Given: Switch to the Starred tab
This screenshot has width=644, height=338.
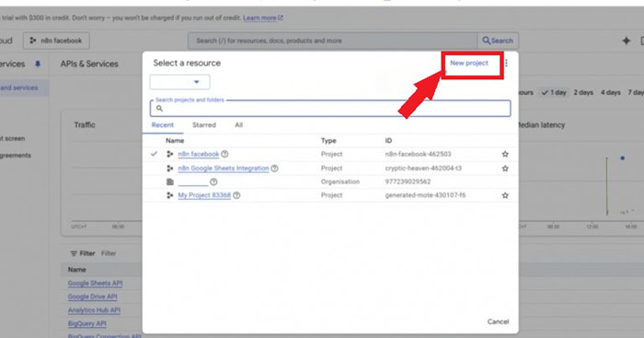Looking at the screenshot, I should click(x=204, y=125).
